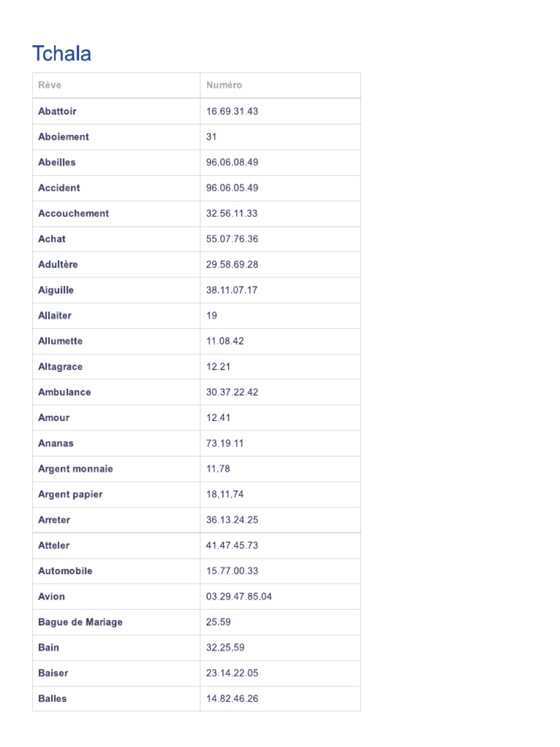The image size is (560, 747).
Task: Select the Accouchement entry
Action: coord(74,214)
